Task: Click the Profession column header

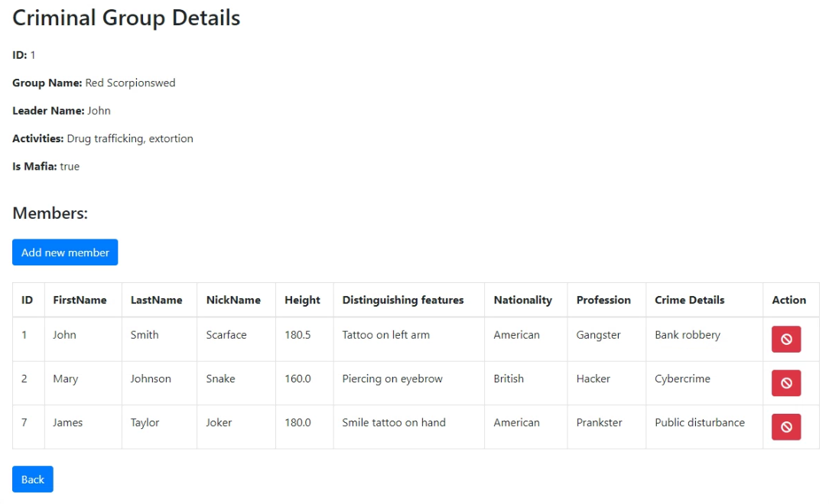Action: [603, 300]
